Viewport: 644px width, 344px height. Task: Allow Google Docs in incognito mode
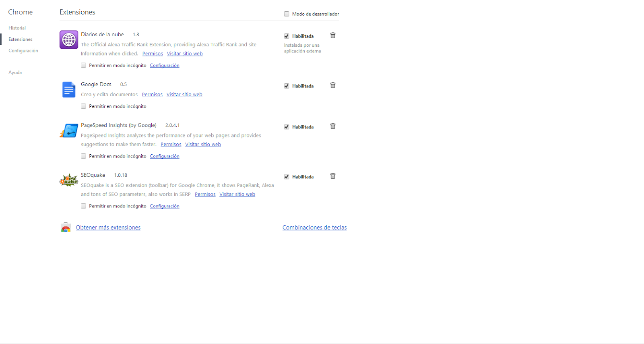point(83,106)
